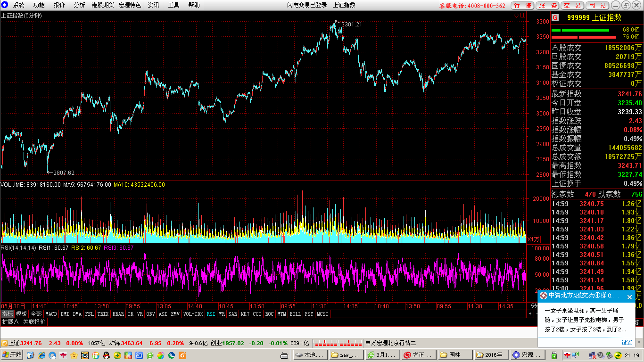Click the 设置 link in the popup

pos(627,343)
